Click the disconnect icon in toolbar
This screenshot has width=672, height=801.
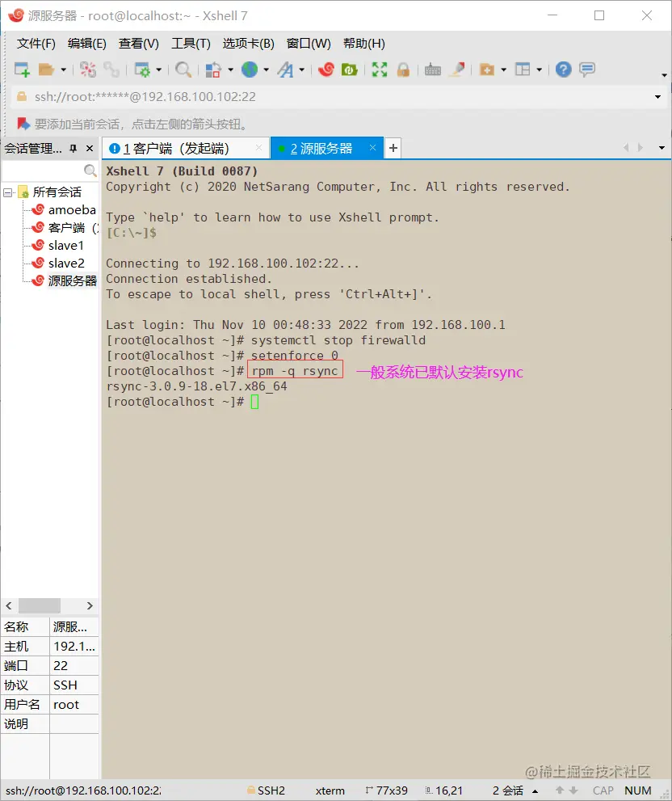[x=87, y=70]
